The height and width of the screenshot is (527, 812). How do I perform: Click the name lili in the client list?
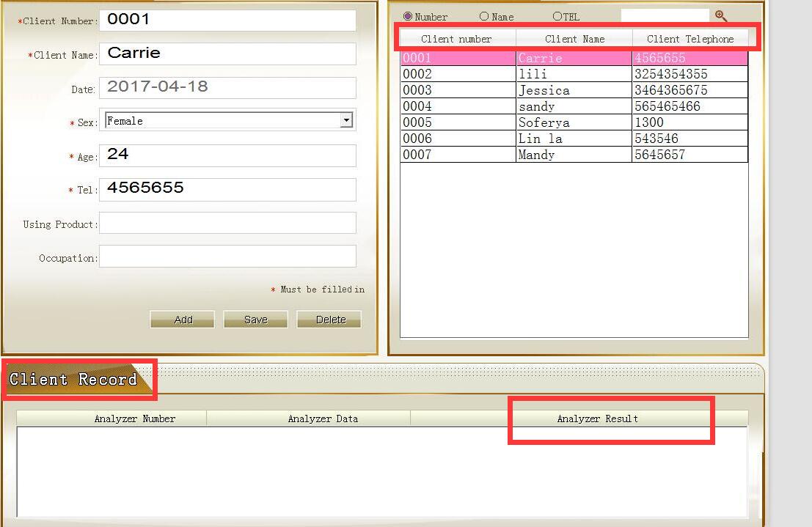pos(533,73)
